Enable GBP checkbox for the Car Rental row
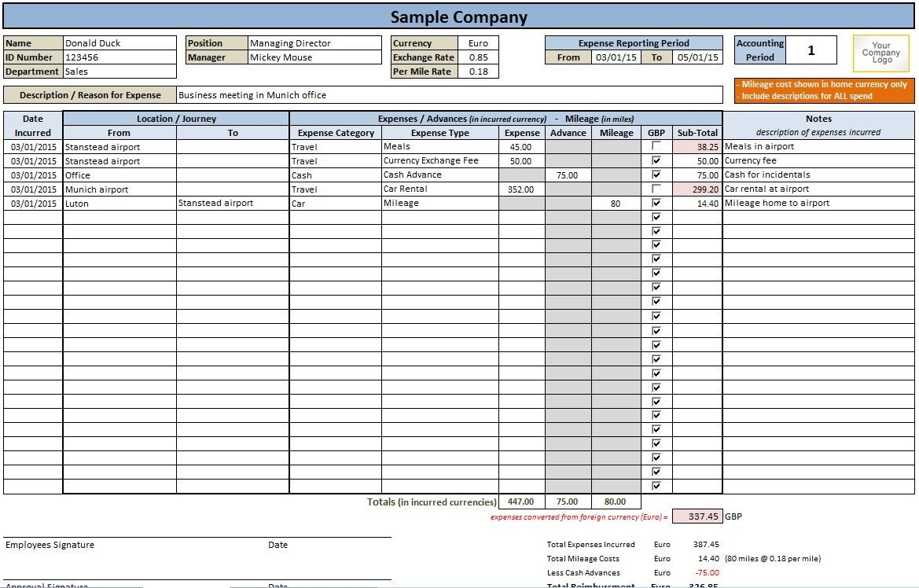The image size is (919, 588). (x=656, y=189)
